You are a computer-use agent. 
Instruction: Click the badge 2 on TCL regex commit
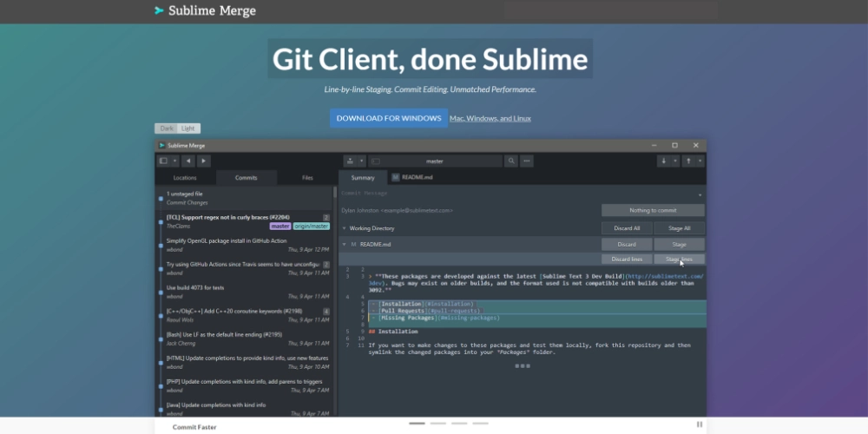point(326,218)
